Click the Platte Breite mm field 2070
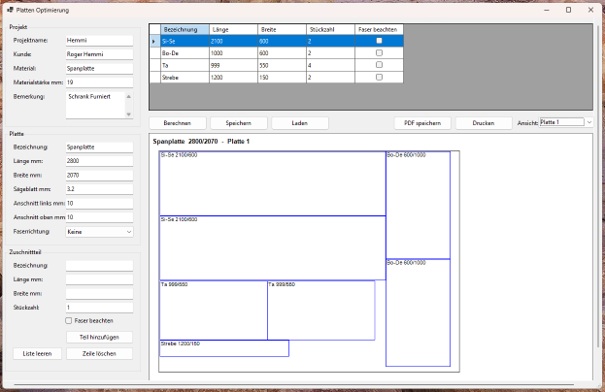The width and height of the screenshot is (605, 392). coord(99,175)
